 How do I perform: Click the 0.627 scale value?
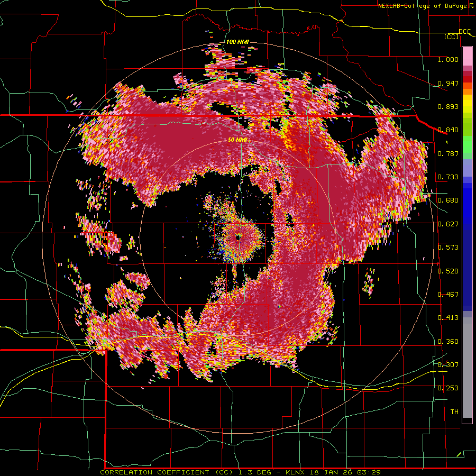(x=448, y=224)
